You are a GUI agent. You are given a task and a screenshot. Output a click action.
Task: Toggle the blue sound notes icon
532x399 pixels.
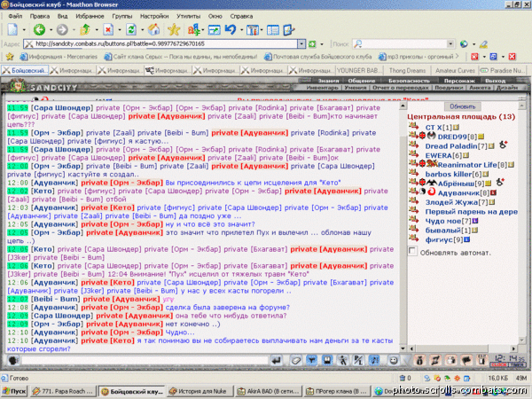point(374,360)
